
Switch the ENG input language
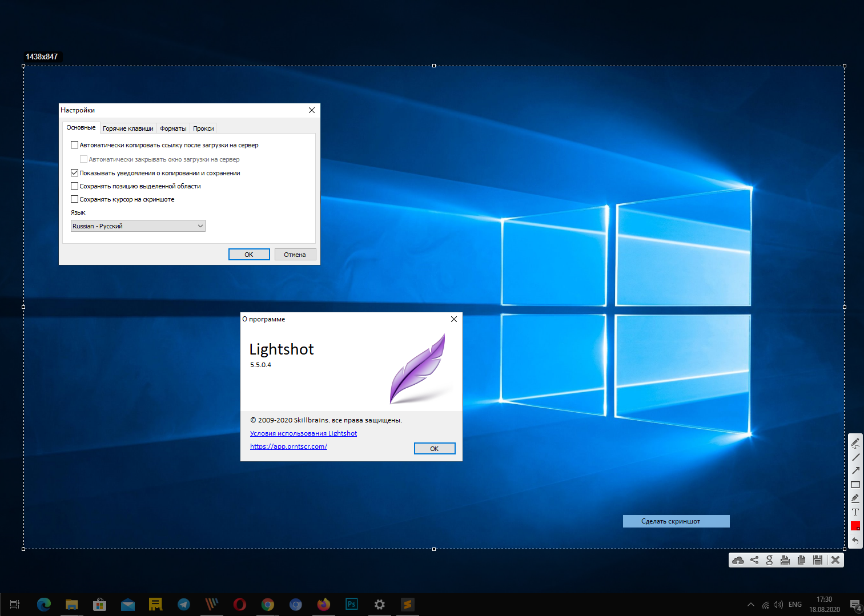pos(795,605)
